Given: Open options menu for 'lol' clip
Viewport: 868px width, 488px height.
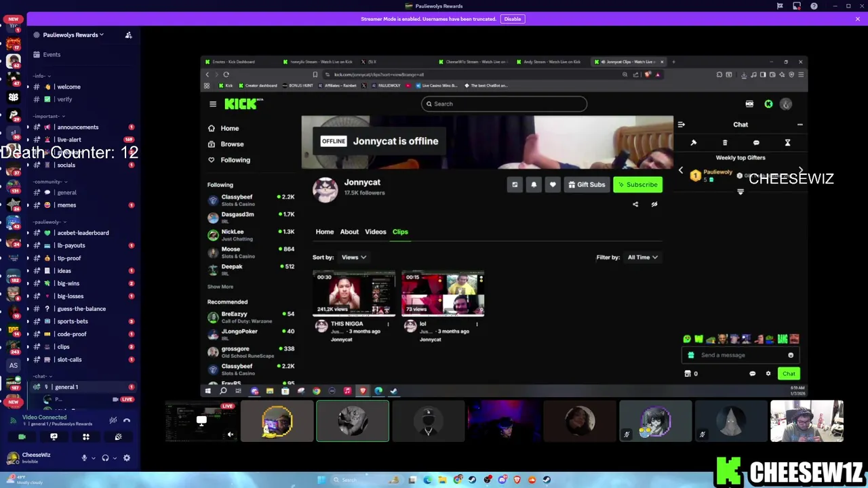Looking at the screenshot, I should pos(477,325).
